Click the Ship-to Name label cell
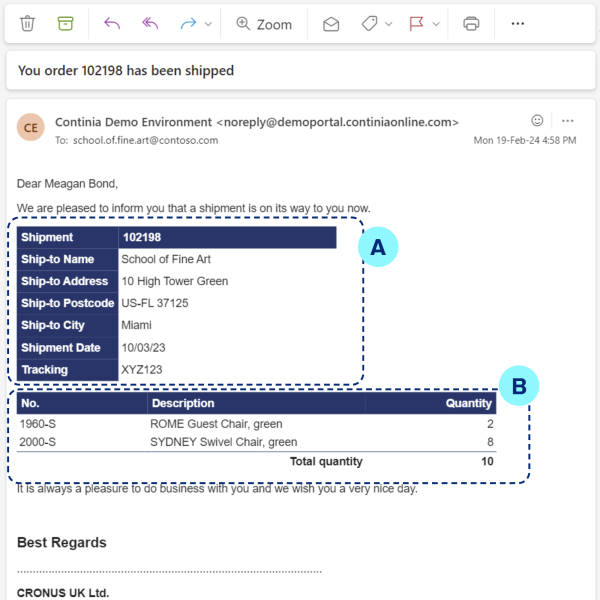The height and width of the screenshot is (600, 600). point(67,259)
